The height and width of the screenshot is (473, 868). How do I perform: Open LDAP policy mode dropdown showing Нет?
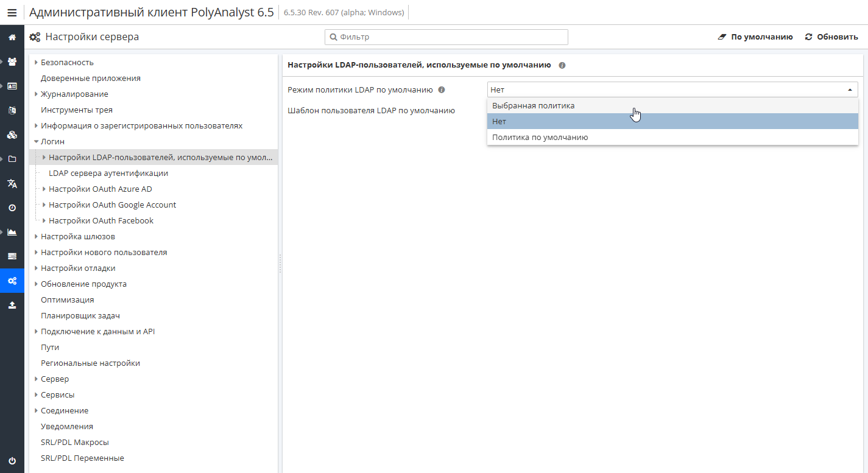coord(672,89)
